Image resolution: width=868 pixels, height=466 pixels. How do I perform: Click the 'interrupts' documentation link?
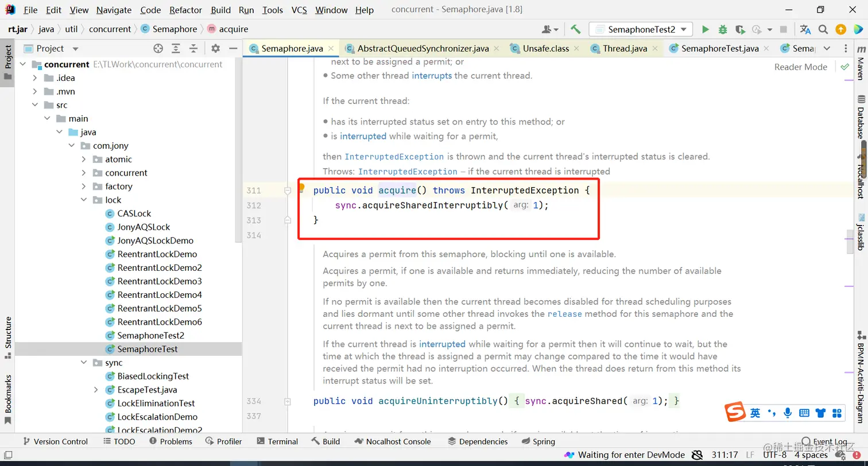[432, 76]
